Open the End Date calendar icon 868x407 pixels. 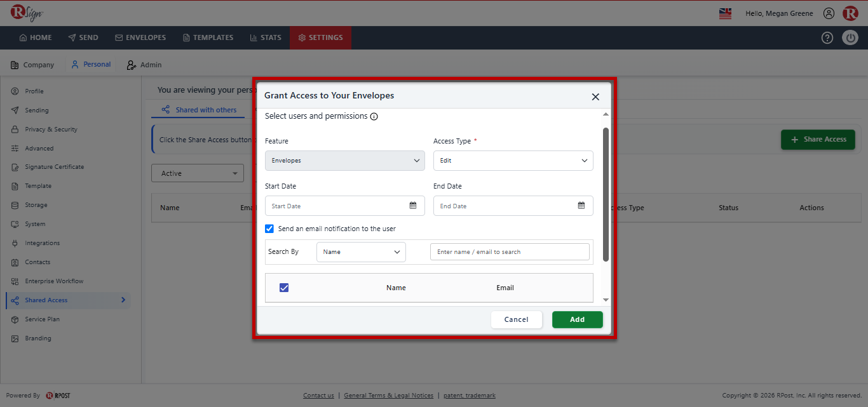click(581, 206)
